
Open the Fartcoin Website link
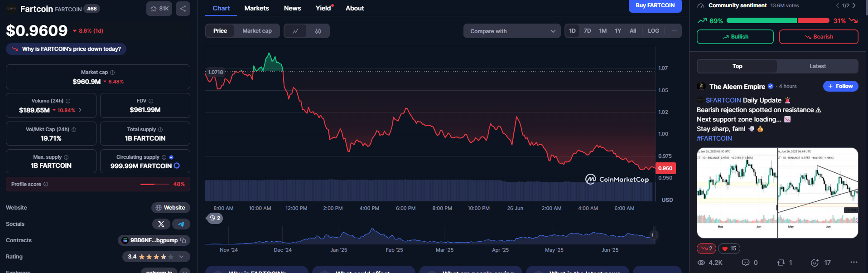click(170, 208)
